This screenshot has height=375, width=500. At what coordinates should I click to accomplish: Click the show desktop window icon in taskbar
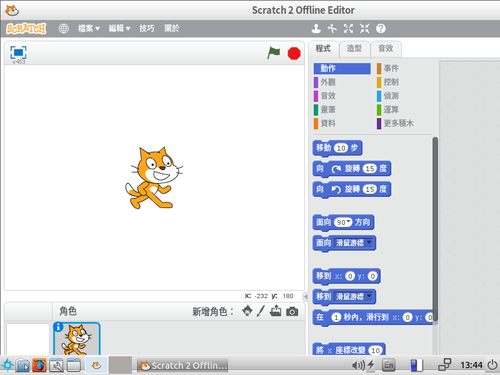point(74,365)
